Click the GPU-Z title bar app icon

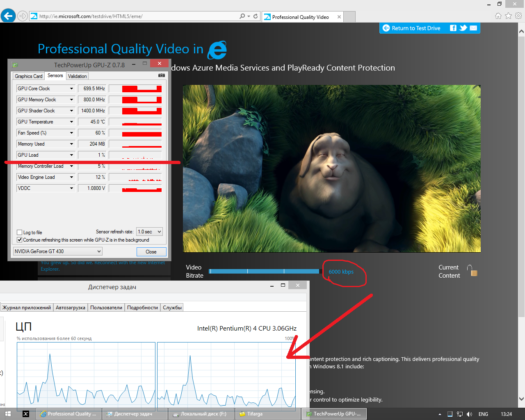click(x=15, y=64)
